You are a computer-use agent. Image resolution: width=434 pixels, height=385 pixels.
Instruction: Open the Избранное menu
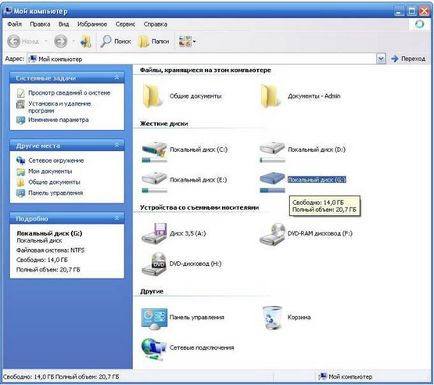92,24
